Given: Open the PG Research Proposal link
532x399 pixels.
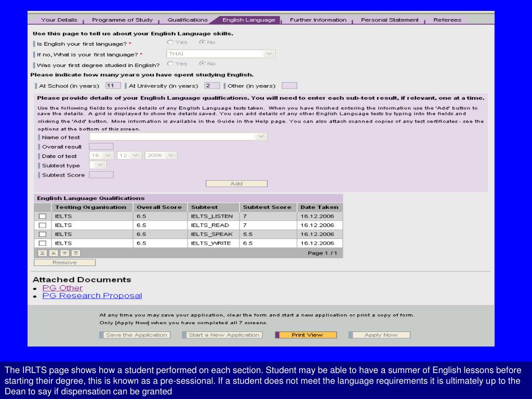Looking at the screenshot, I should pyautogui.click(x=92, y=296).
